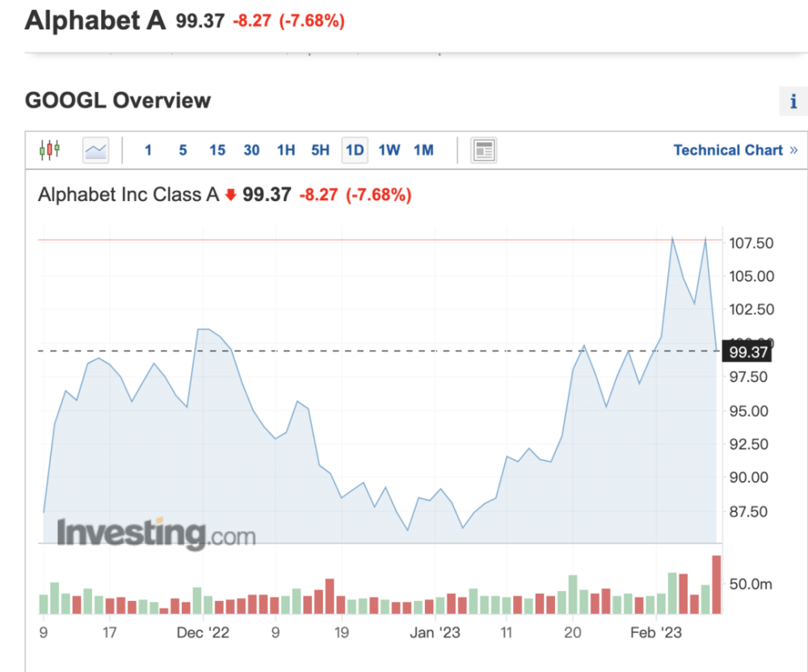Select the 1 minute interval
808x672 pixels.
[148, 150]
